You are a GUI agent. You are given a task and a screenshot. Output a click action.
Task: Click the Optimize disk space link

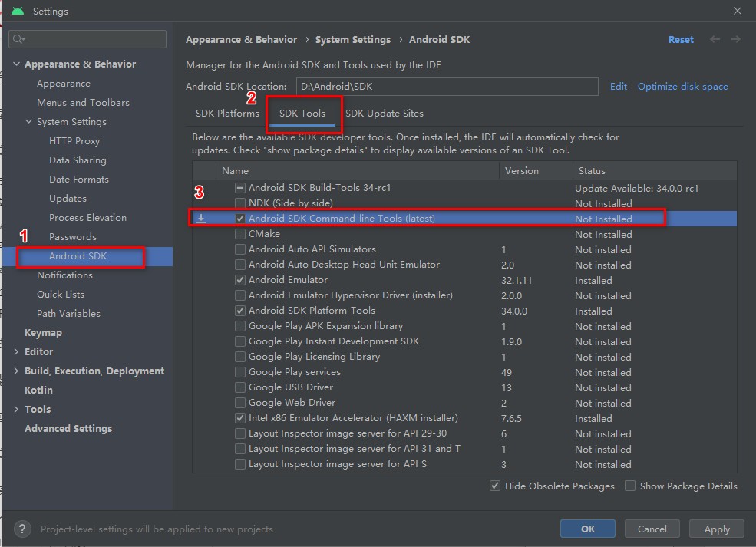coord(682,87)
